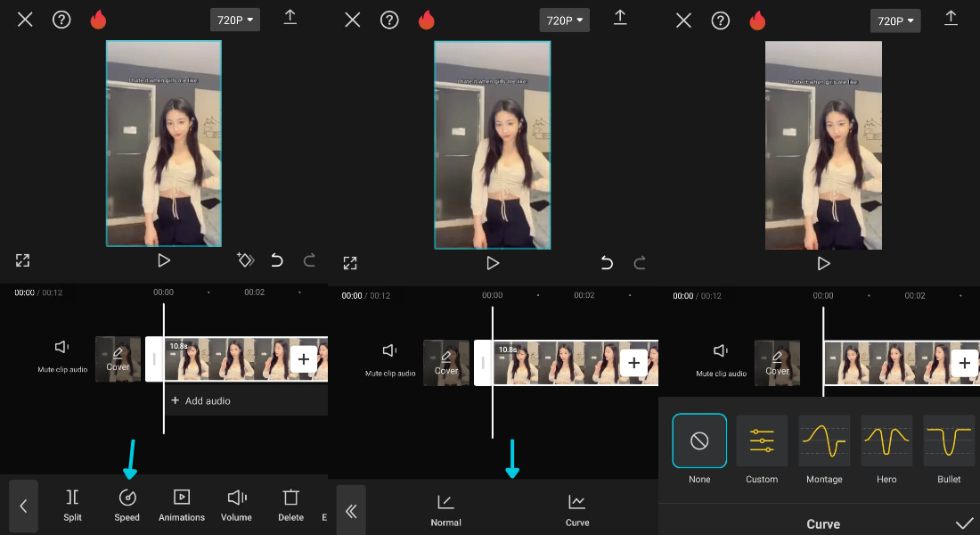
Task: Open help in the right screen
Action: click(x=721, y=21)
